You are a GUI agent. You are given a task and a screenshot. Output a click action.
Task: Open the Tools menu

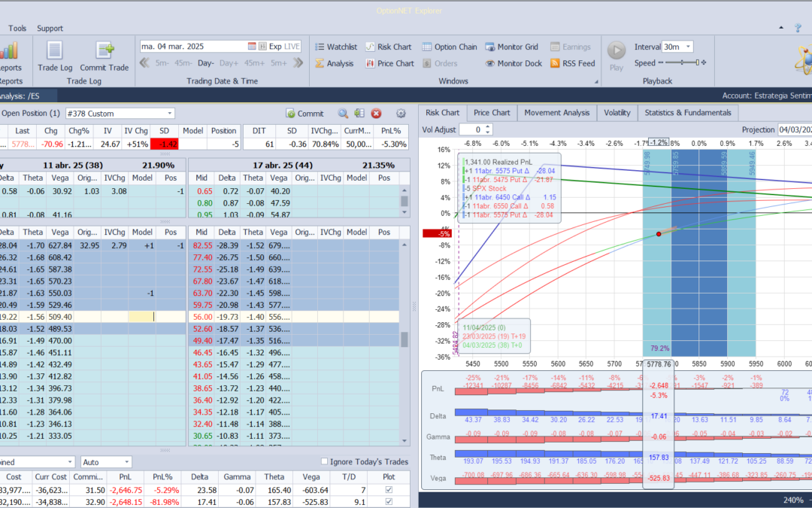(x=17, y=28)
